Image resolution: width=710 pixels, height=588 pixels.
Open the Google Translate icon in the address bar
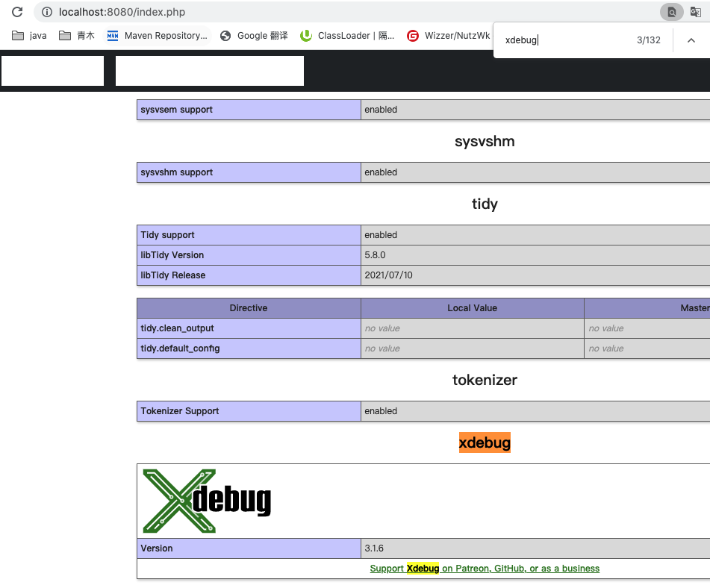pyautogui.click(x=696, y=12)
